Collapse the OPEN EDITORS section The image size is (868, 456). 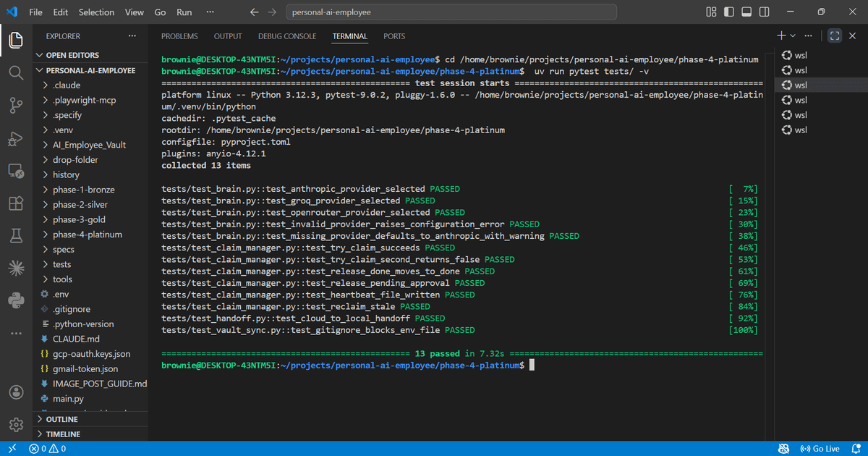pos(70,54)
